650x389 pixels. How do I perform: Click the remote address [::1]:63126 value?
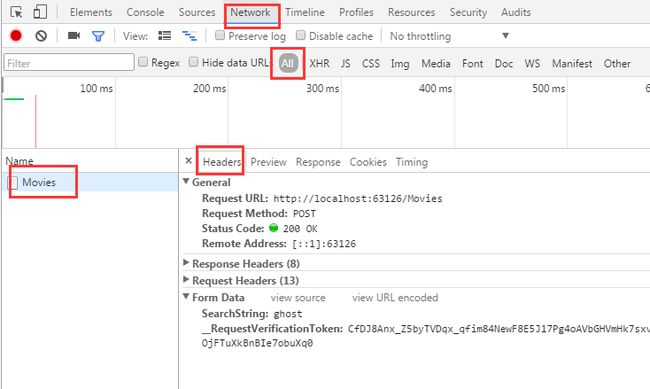[x=324, y=243]
